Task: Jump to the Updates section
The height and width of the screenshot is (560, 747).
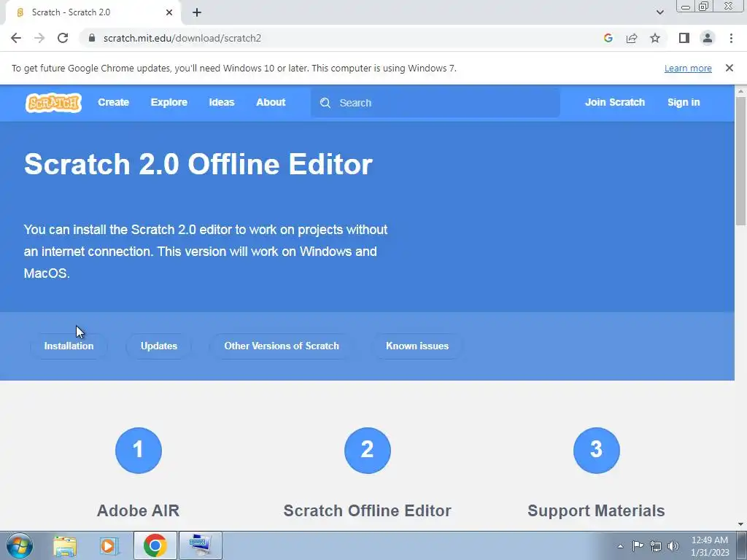Action: (x=159, y=346)
